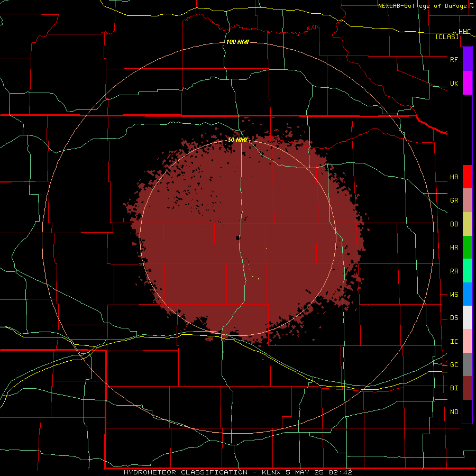
Task: Click the BI legend label
Action: [x=454, y=388]
